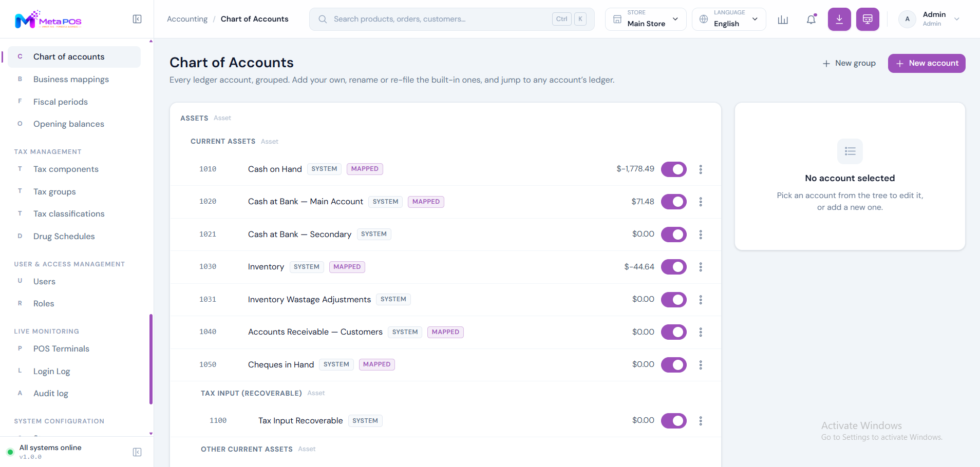The width and height of the screenshot is (980, 467).
Task: Click the store icon in Store selector
Action: (617, 20)
